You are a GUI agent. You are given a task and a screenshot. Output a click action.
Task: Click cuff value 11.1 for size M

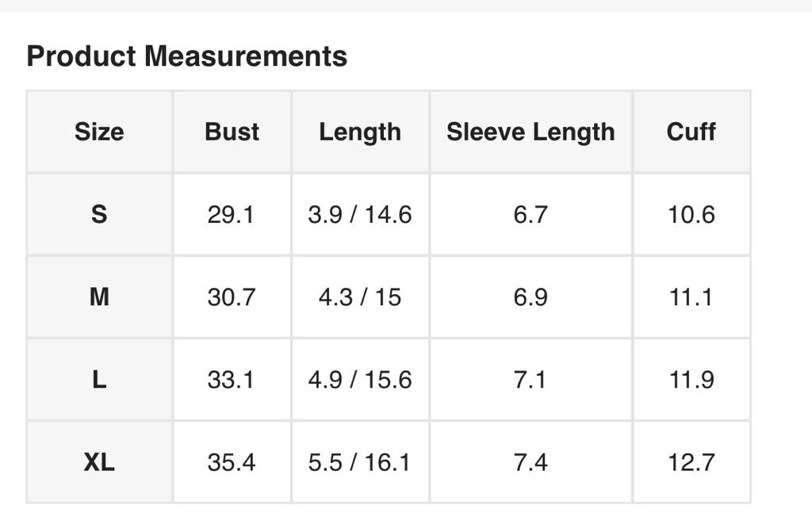691,297
